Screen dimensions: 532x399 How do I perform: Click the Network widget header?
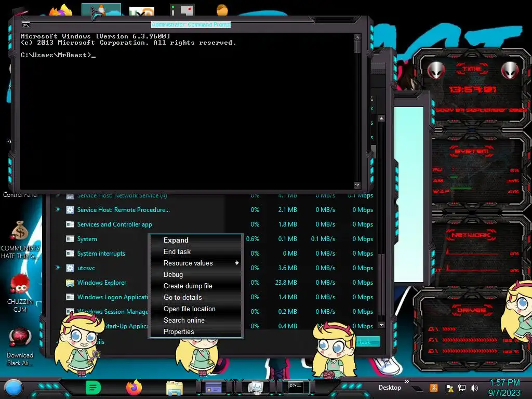coord(471,235)
